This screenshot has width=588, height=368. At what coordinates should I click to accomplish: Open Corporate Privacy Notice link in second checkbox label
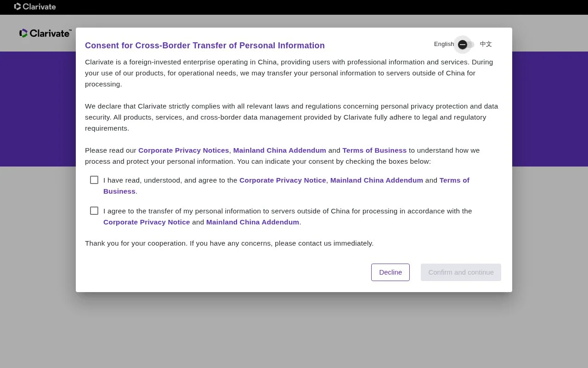(x=147, y=222)
